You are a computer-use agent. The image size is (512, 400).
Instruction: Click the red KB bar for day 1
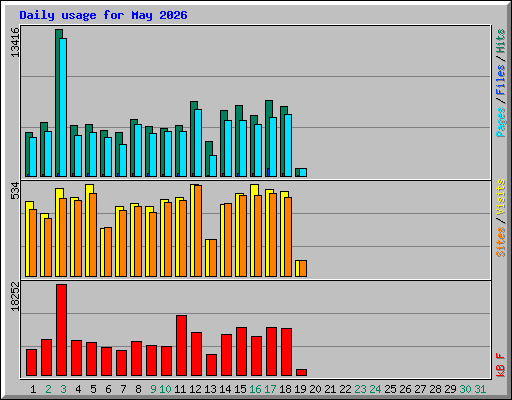(31, 363)
